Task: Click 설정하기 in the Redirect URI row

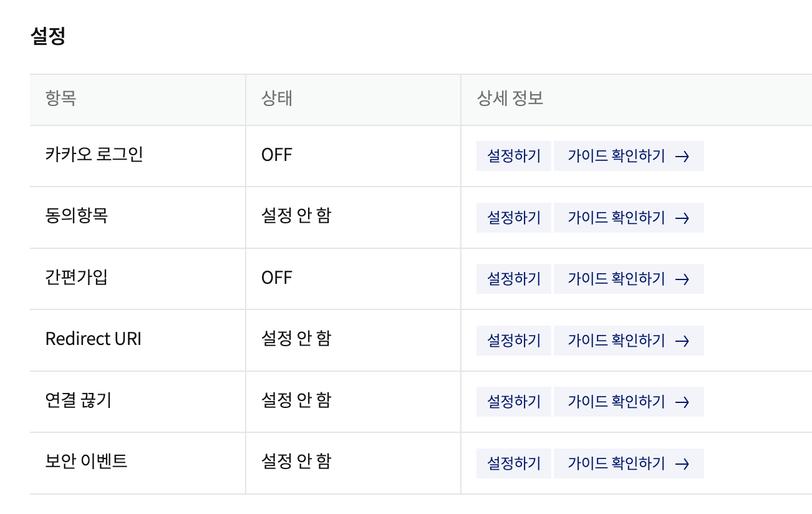Action: coord(513,341)
